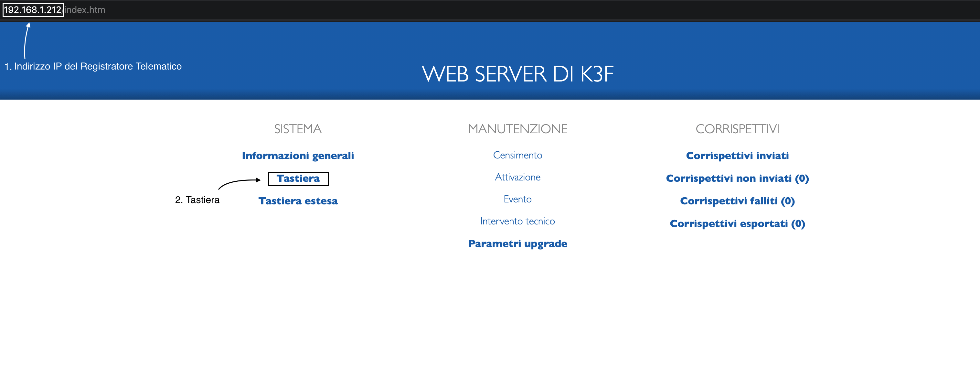Open the Tastiera page
Viewport: 980px width, 379px height.
tap(298, 179)
